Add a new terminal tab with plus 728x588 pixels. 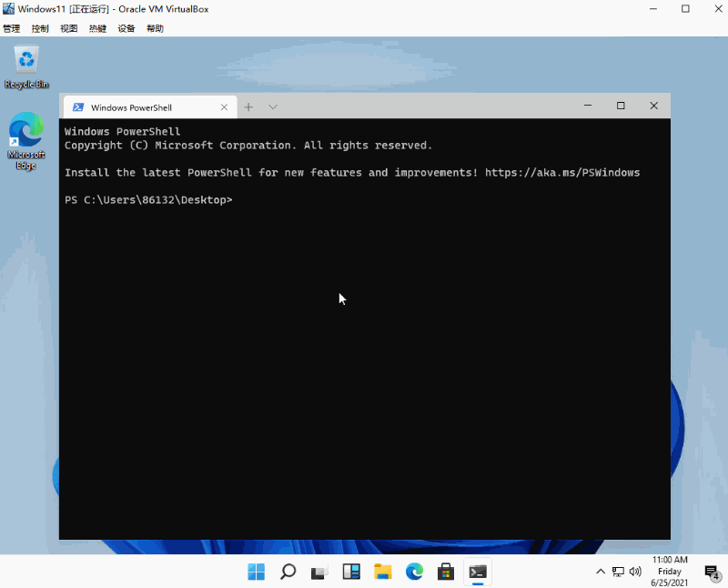coord(248,107)
